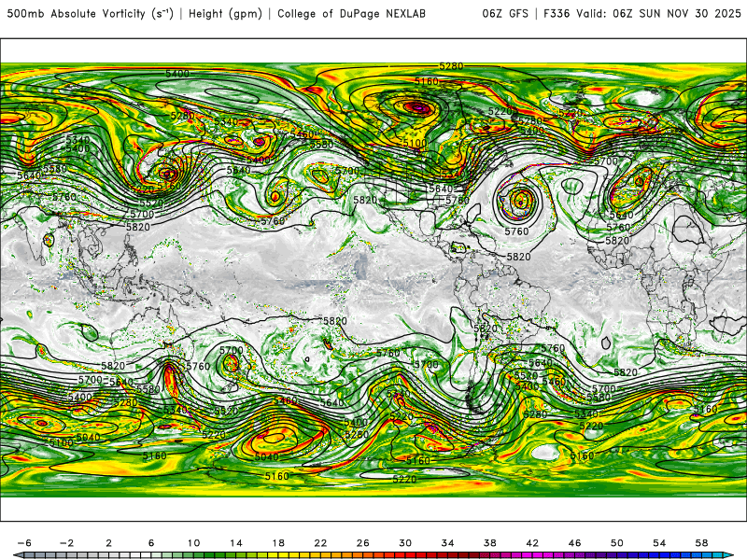
Task: Click the '5280' contour label on the map's top edge
Action: click(x=451, y=66)
